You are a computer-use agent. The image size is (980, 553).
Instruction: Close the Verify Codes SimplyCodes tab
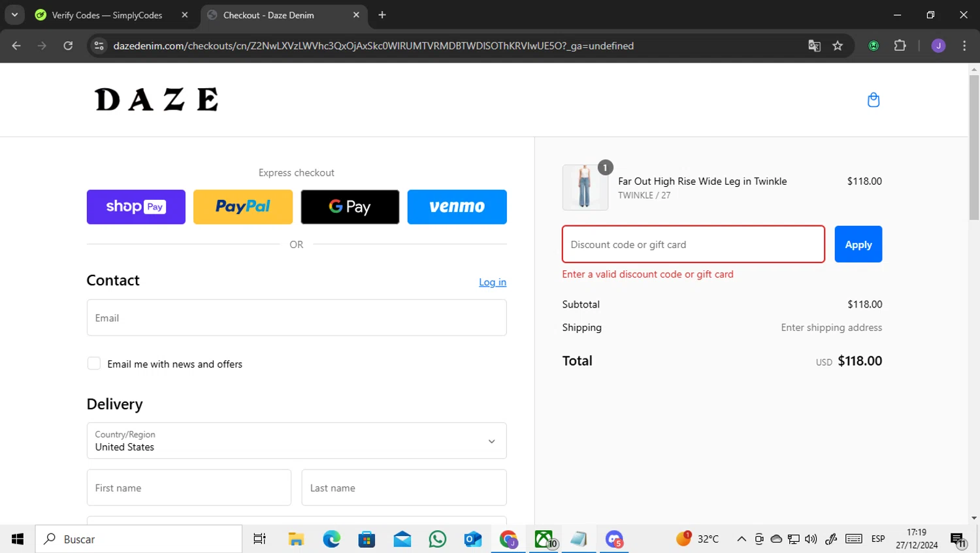tap(185, 15)
